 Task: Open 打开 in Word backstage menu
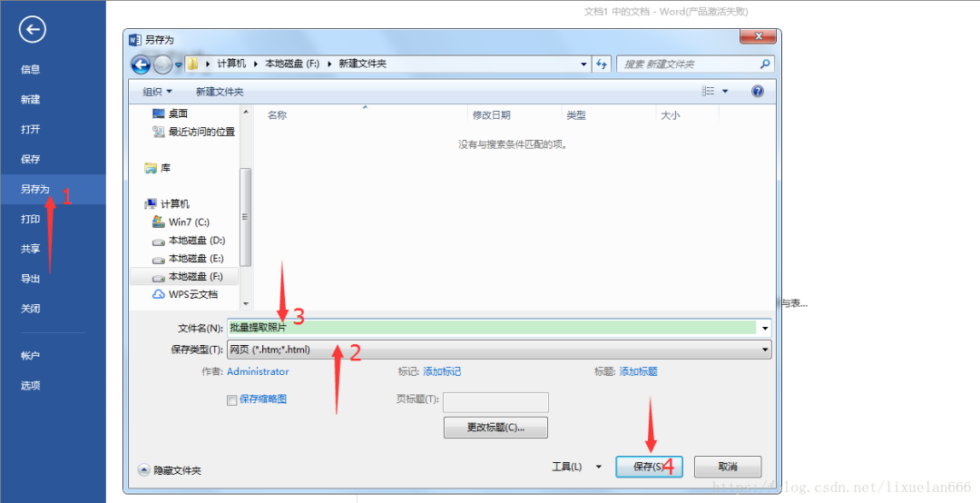coord(31,130)
